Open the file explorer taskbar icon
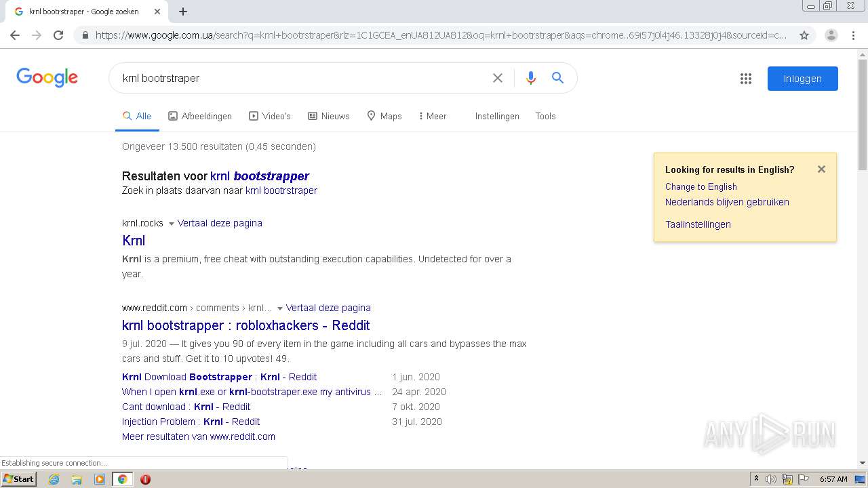The width and height of the screenshot is (868, 488). [x=77, y=479]
